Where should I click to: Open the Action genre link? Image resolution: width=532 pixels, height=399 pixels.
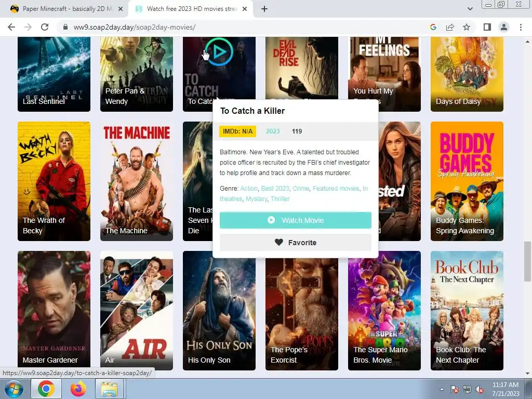click(x=249, y=188)
